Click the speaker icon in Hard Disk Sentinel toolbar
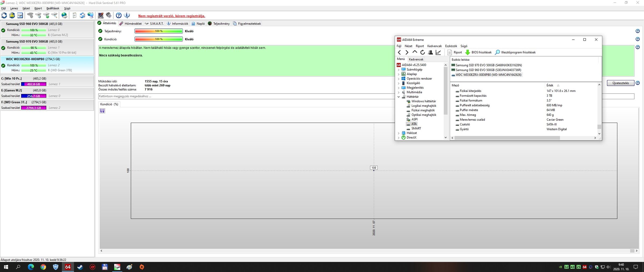644x272 pixels. pos(109,15)
